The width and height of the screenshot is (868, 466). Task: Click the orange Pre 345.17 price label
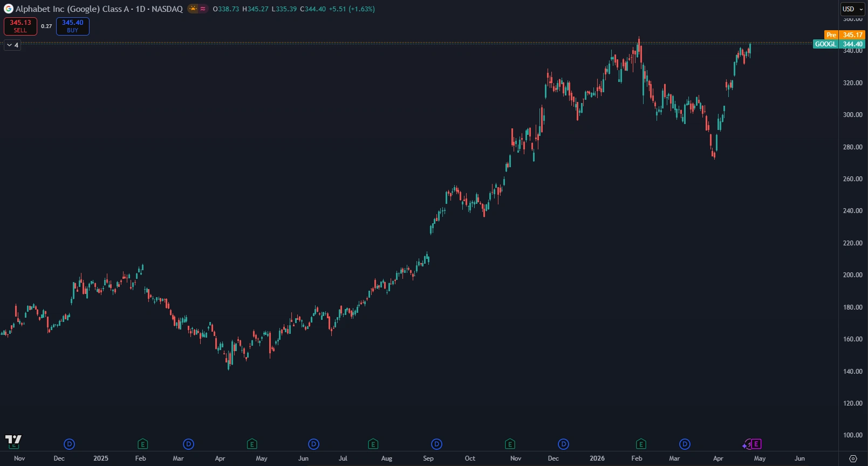click(845, 35)
